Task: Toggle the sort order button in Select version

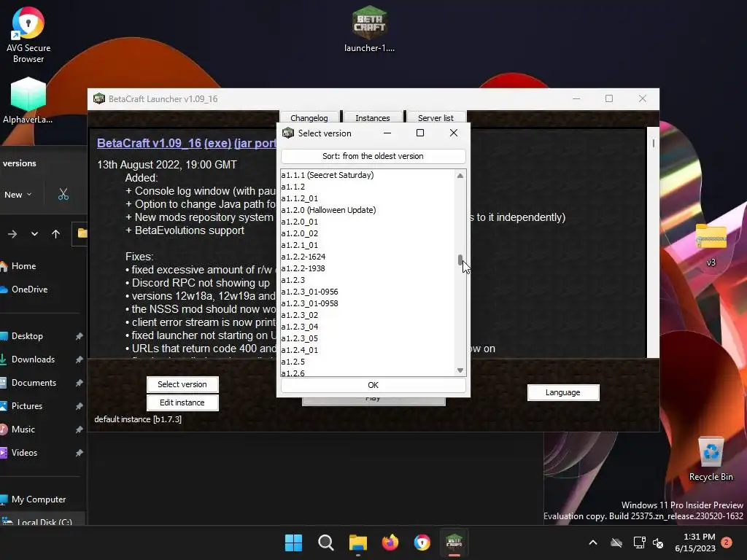Action: [x=373, y=156]
